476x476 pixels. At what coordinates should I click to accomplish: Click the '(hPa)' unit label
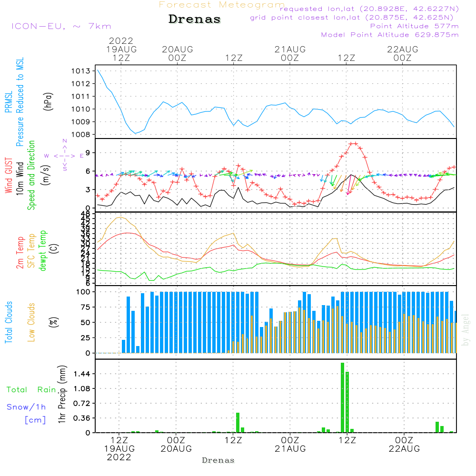pos(48,101)
